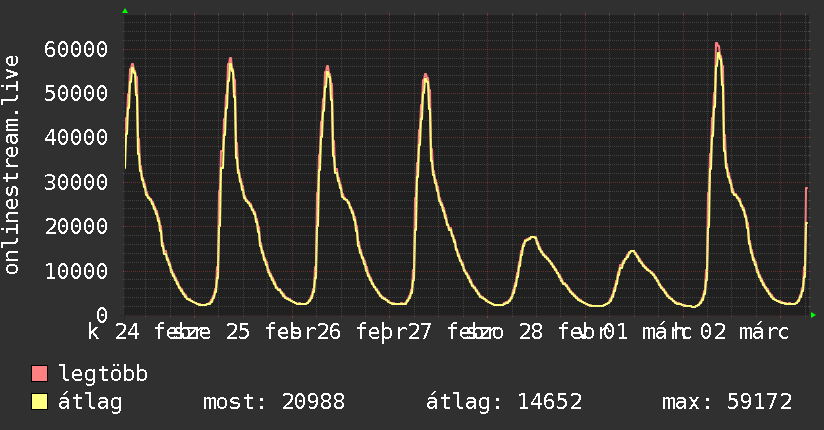
Task: Click the 10000 y-axis label
Action: pyautogui.click(x=76, y=271)
